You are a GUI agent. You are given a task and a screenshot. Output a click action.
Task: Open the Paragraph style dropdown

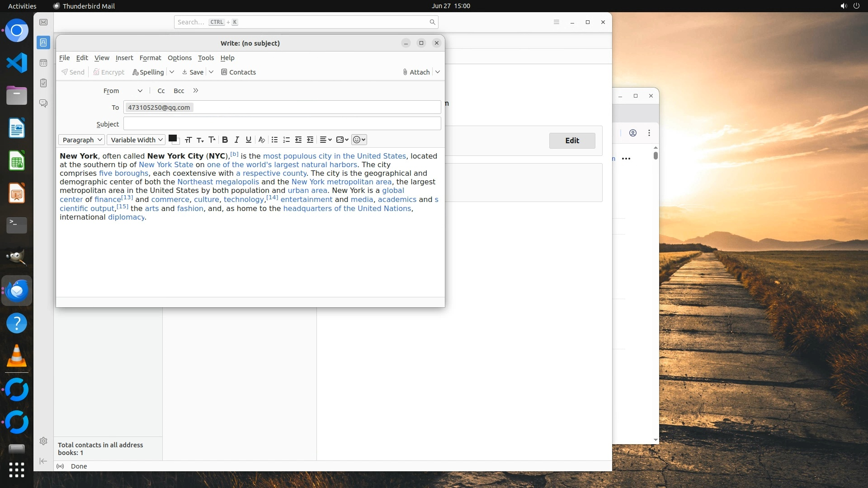[82, 140]
